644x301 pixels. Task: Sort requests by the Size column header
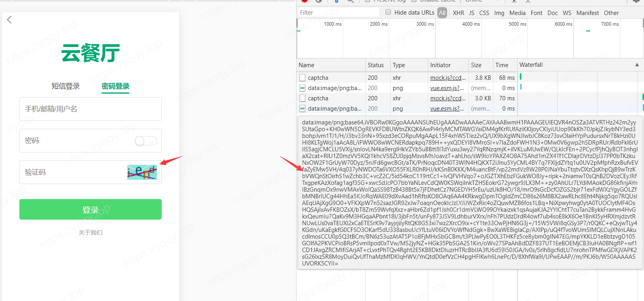(476, 65)
